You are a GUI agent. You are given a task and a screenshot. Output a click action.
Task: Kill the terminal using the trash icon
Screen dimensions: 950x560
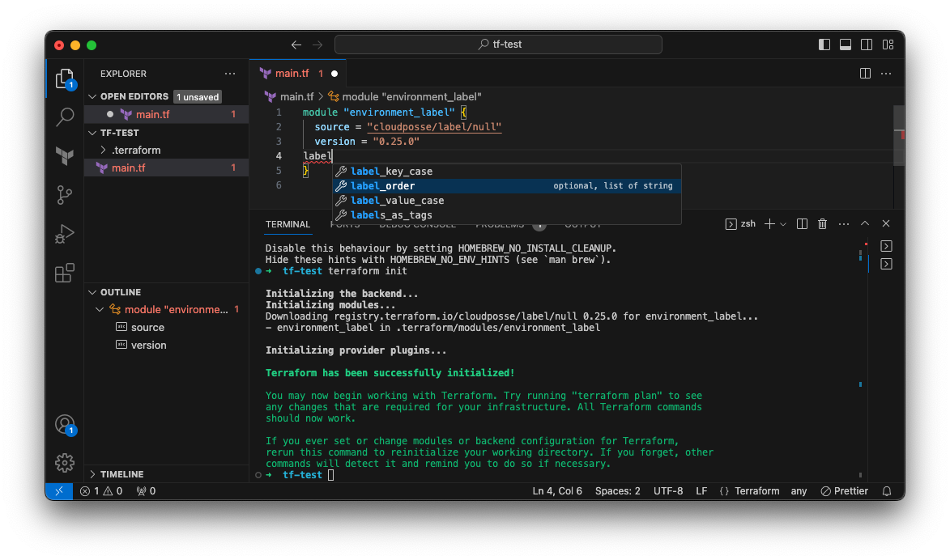pyautogui.click(x=822, y=223)
